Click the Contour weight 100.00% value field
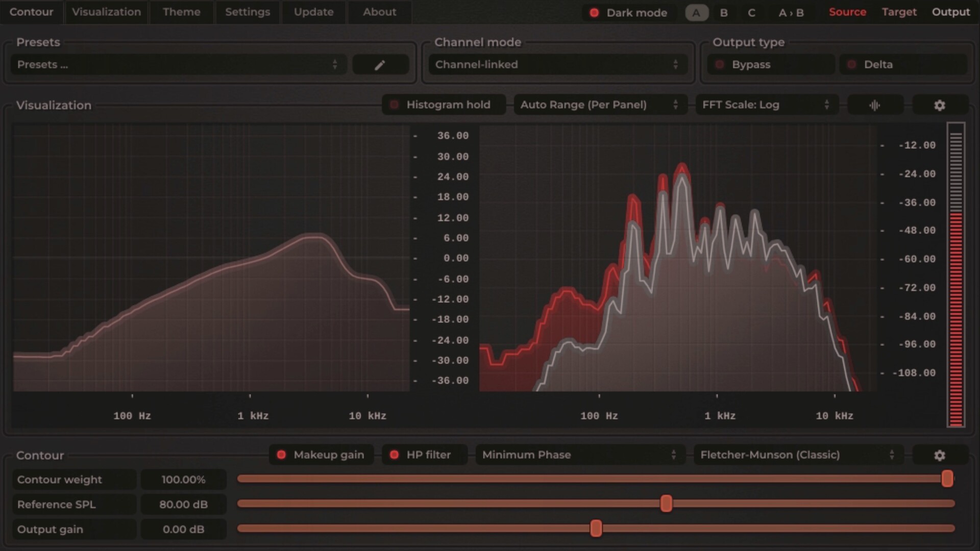980x551 pixels. (184, 480)
